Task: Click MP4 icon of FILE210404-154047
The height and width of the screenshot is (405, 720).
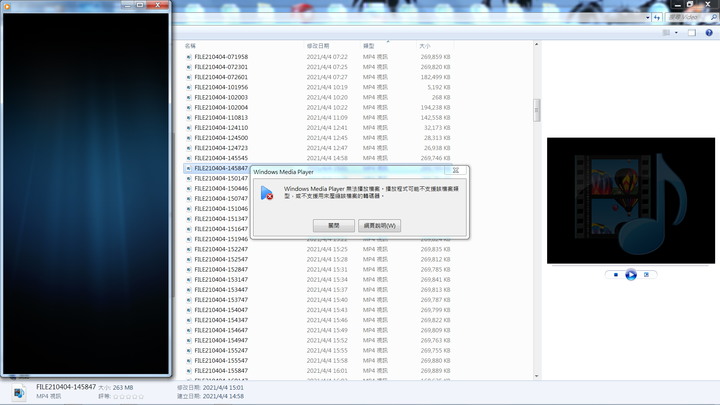Action: (188, 310)
